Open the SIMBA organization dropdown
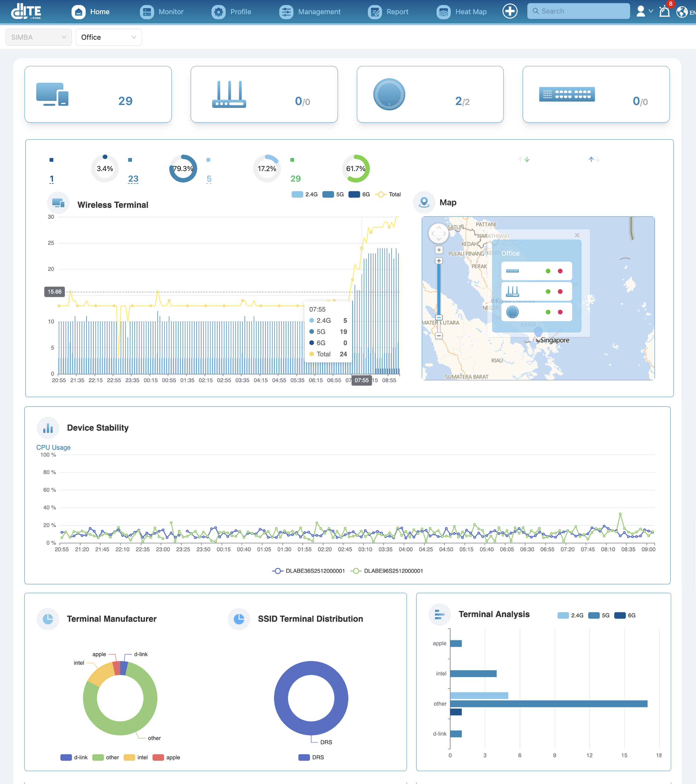 39,37
